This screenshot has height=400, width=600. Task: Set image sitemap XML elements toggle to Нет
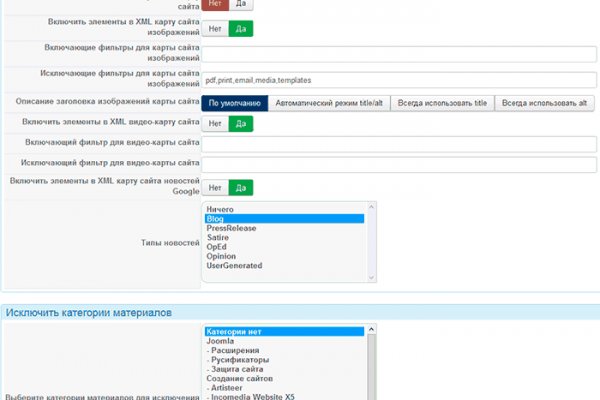click(x=215, y=29)
